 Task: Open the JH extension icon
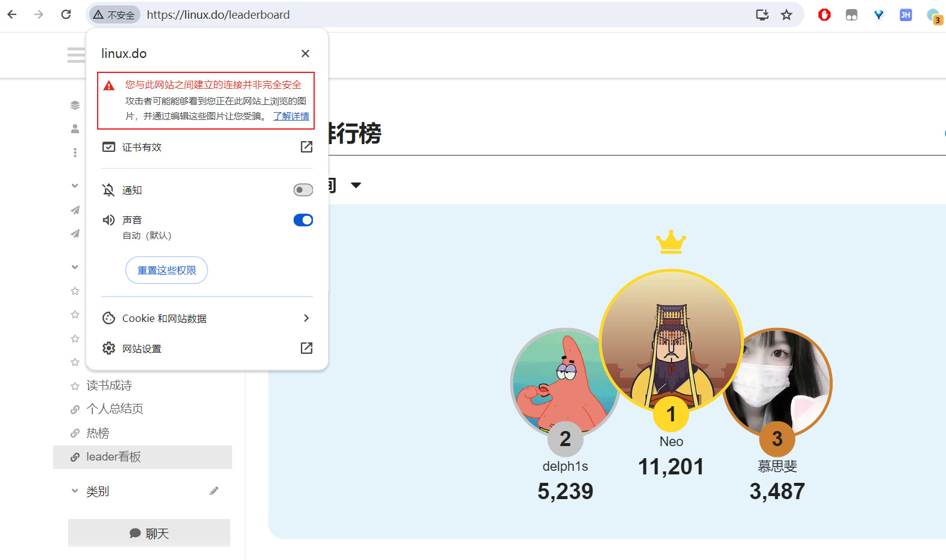click(906, 14)
